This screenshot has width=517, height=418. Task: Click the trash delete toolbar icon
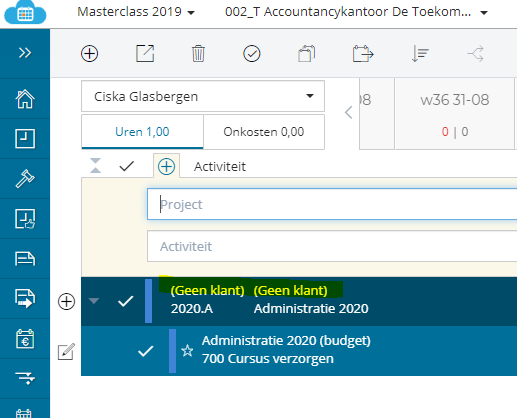(x=198, y=54)
